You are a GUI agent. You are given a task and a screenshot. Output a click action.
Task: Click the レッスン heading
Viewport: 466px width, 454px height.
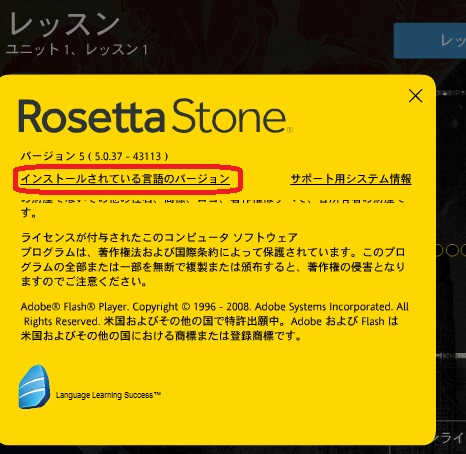click(64, 24)
